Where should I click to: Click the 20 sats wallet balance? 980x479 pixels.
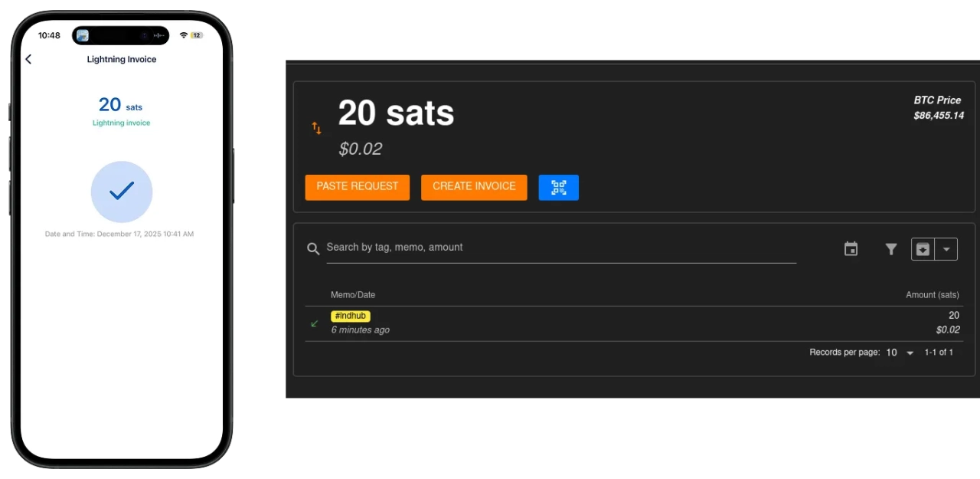[396, 113]
